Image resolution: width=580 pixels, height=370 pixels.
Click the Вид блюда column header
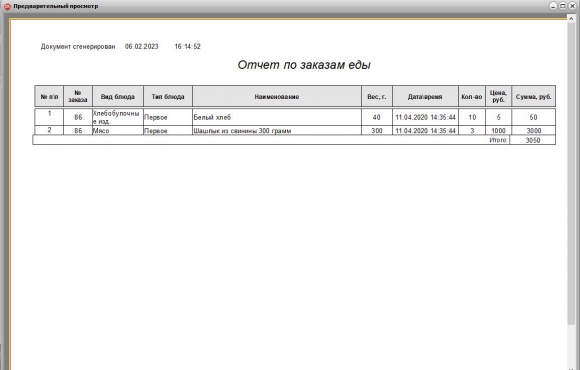(118, 97)
